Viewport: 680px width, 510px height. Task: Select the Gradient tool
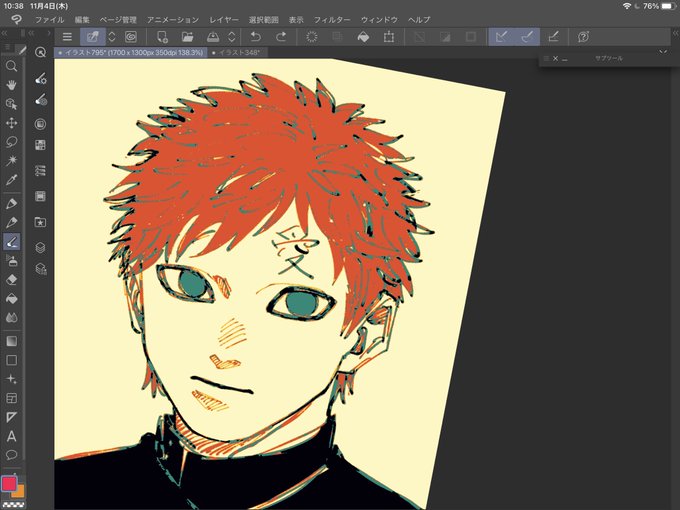coord(11,341)
